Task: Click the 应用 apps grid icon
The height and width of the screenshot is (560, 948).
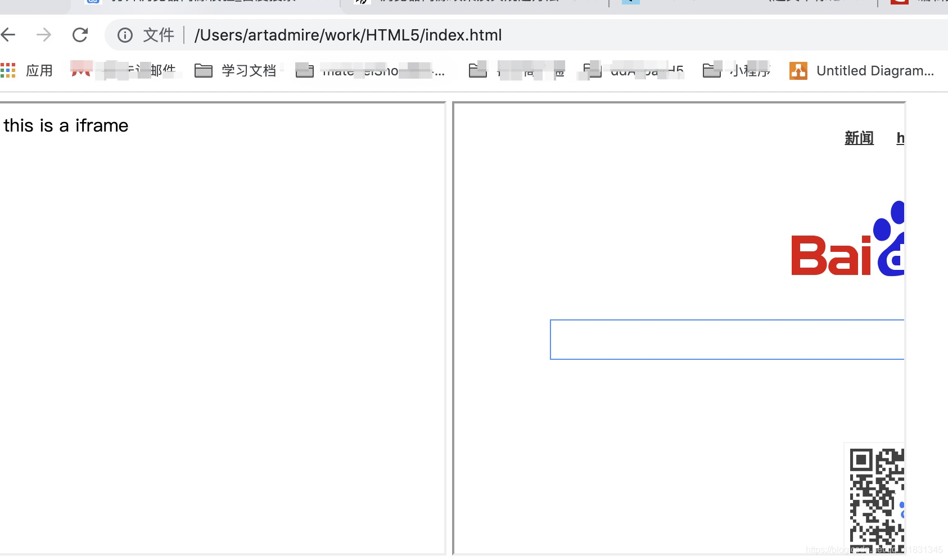Action: pyautogui.click(x=8, y=70)
